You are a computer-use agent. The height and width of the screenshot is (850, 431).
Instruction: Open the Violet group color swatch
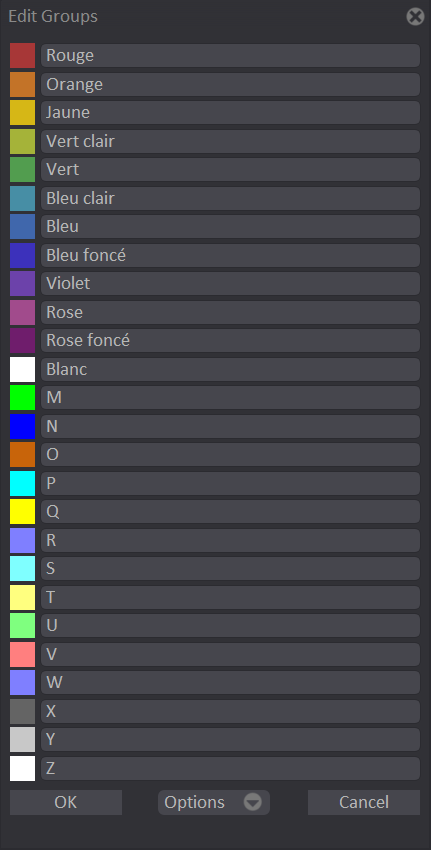point(22,284)
